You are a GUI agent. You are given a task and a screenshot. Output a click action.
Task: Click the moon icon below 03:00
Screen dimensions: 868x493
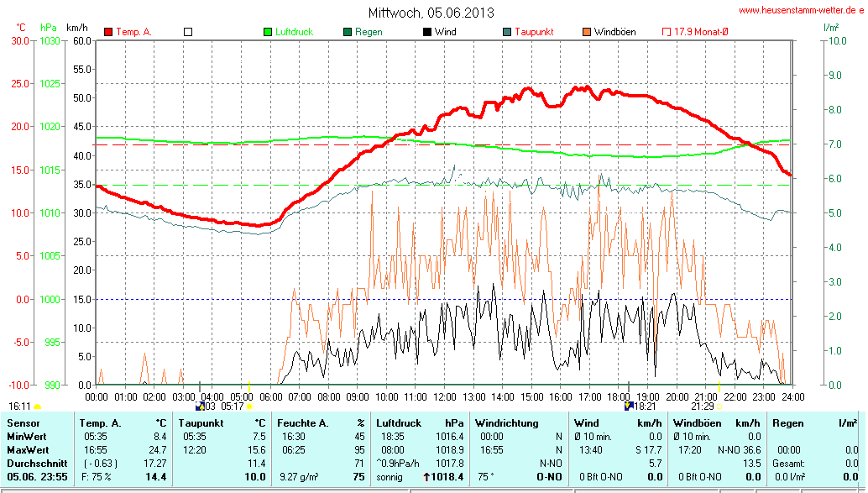click(x=200, y=406)
